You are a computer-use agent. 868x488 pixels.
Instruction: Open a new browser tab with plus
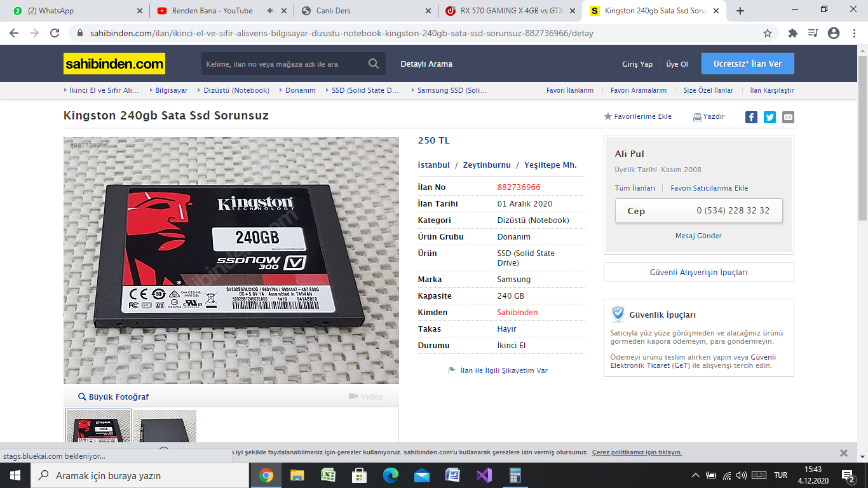pos(740,11)
